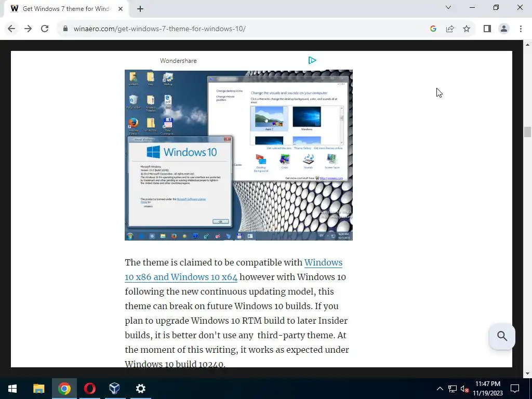This screenshot has height=399, width=532.
Task: Open the Chrome side panel
Action: (487, 29)
